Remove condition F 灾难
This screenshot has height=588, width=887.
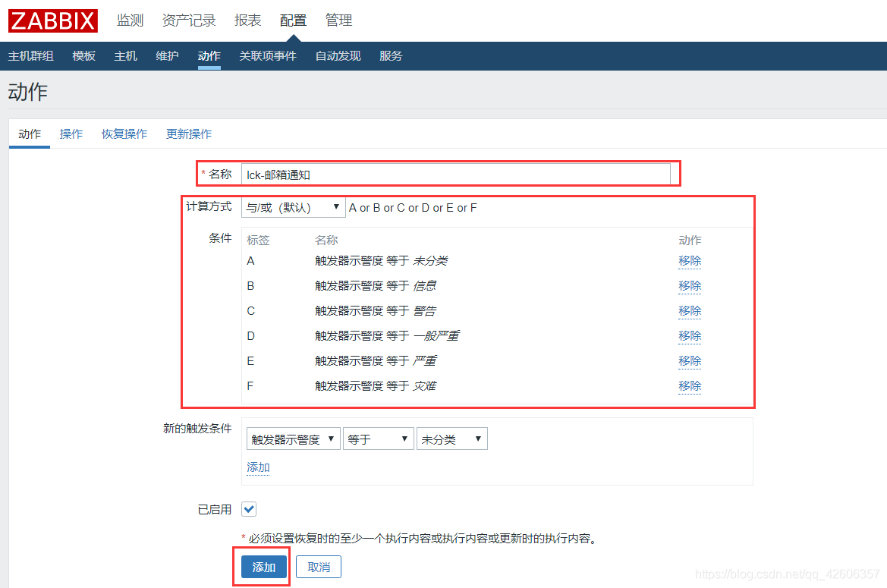pyautogui.click(x=690, y=385)
